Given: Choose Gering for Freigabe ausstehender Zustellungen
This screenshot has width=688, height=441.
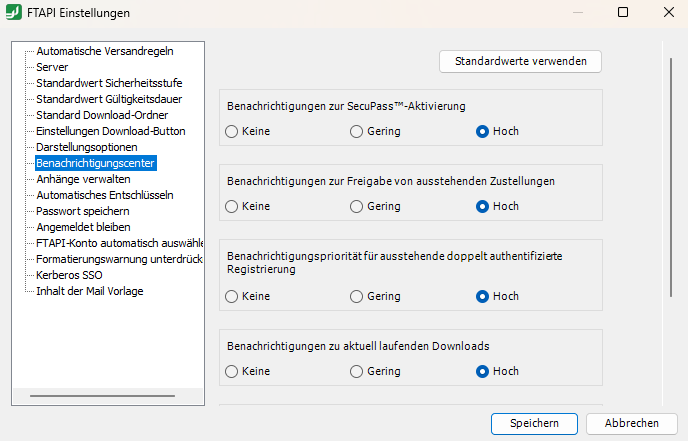Looking at the screenshot, I should (357, 207).
